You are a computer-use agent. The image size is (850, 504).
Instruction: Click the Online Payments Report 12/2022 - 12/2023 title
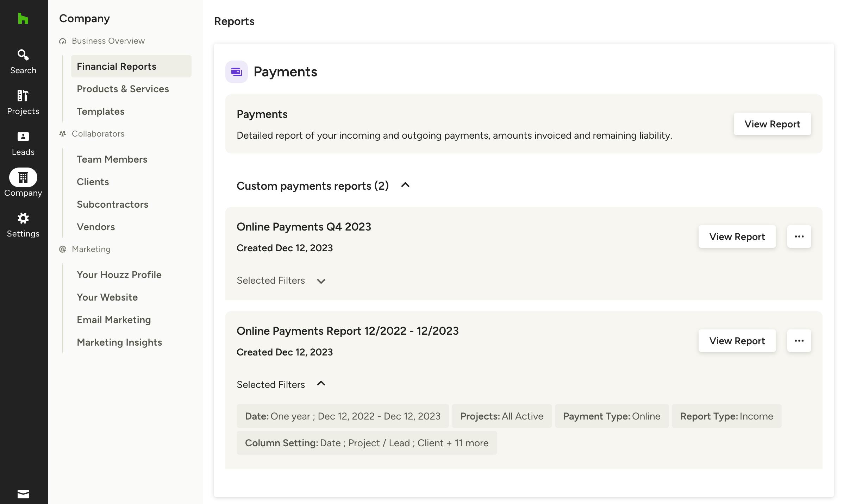(x=348, y=331)
